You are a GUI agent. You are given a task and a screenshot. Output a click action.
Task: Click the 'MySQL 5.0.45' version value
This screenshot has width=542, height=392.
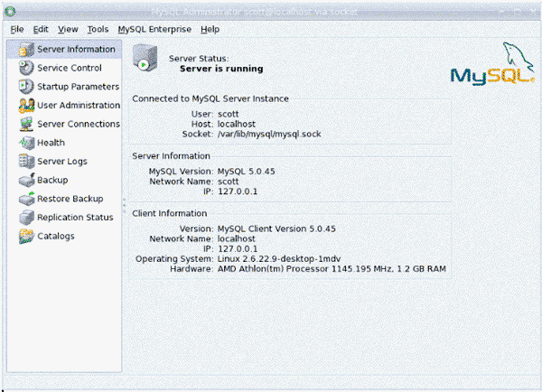coord(246,171)
